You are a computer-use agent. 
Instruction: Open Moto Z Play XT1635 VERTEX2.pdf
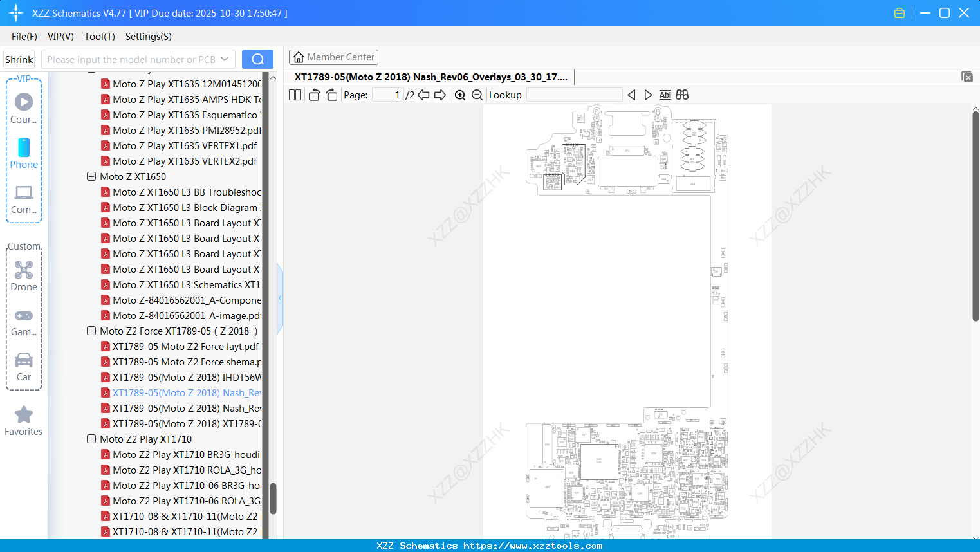(185, 161)
